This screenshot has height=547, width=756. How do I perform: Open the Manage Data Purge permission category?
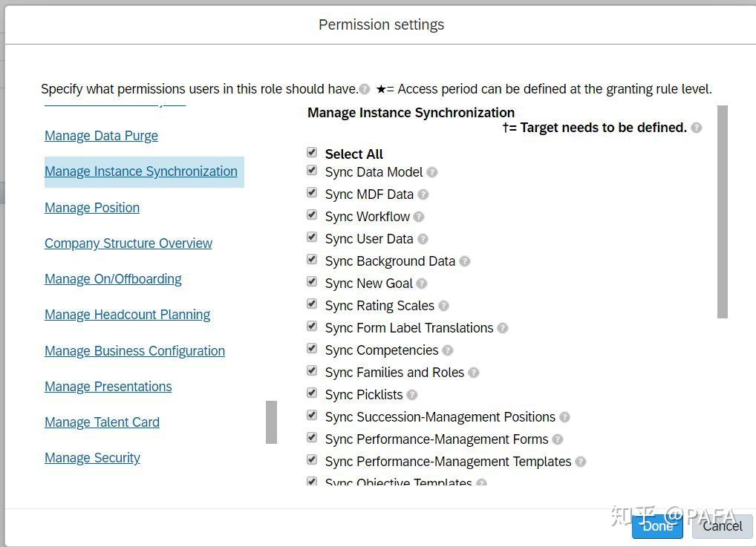pos(101,136)
